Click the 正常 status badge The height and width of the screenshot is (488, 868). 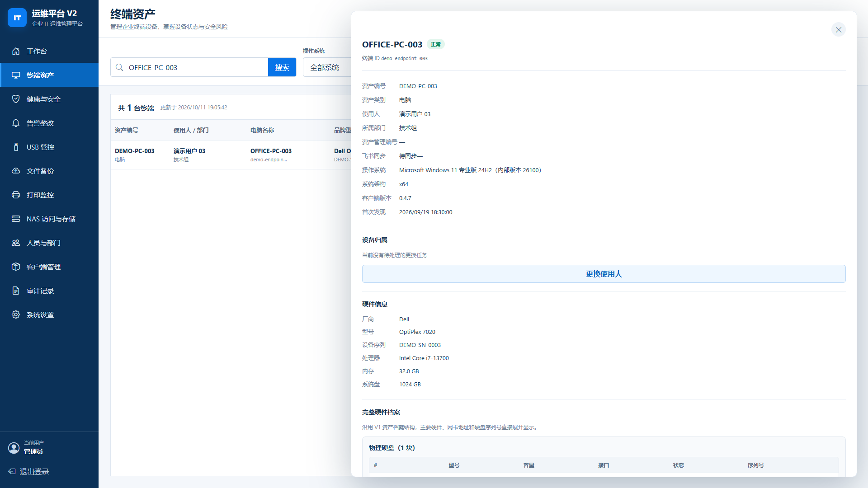[x=436, y=44]
